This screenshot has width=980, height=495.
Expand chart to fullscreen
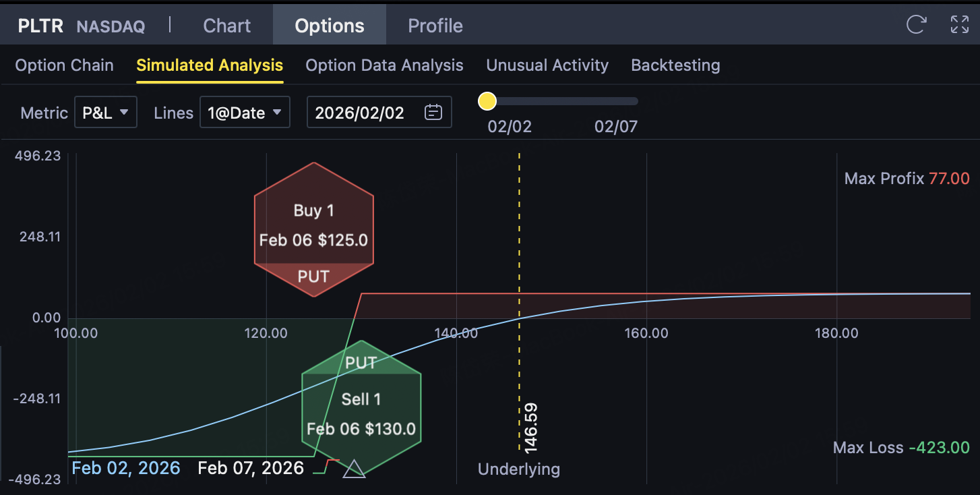tap(959, 25)
